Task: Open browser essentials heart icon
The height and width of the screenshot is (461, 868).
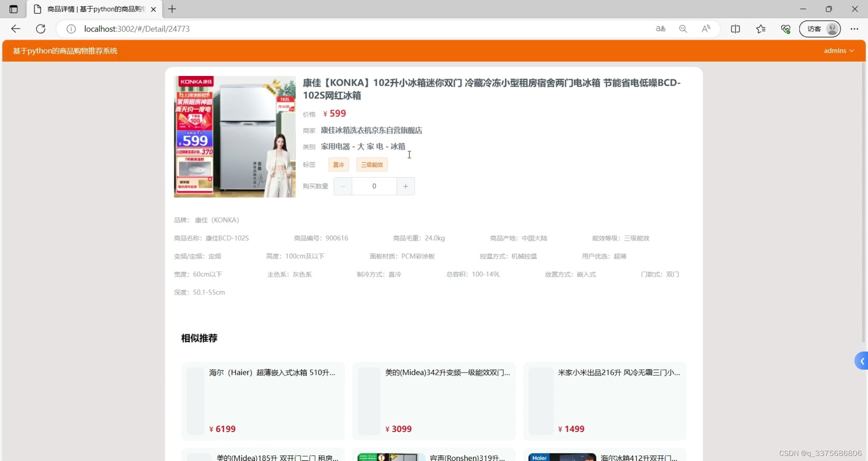Action: point(785,29)
